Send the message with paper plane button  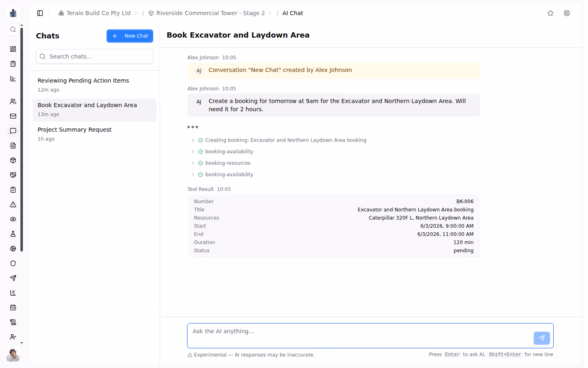pos(542,338)
